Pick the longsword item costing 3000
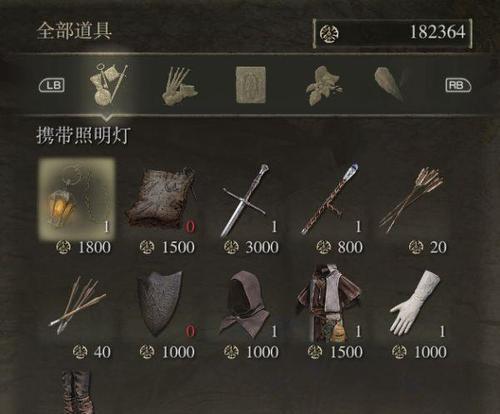 coord(247,199)
